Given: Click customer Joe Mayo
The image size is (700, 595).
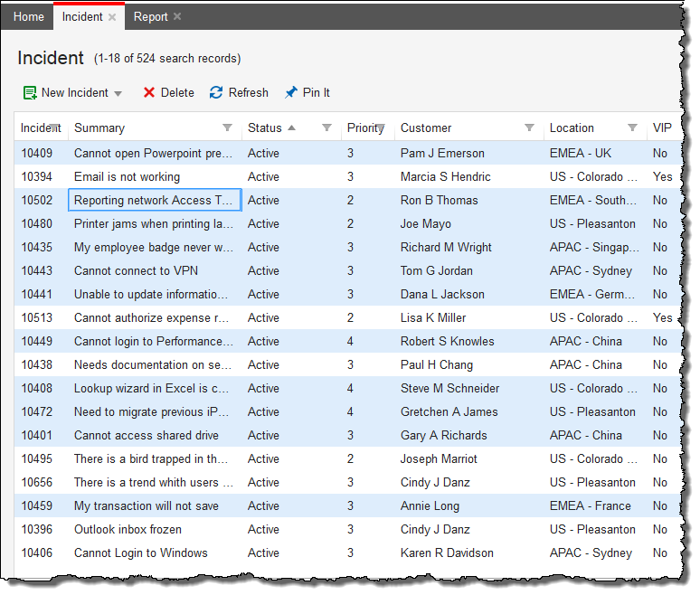Looking at the screenshot, I should coord(425,224).
